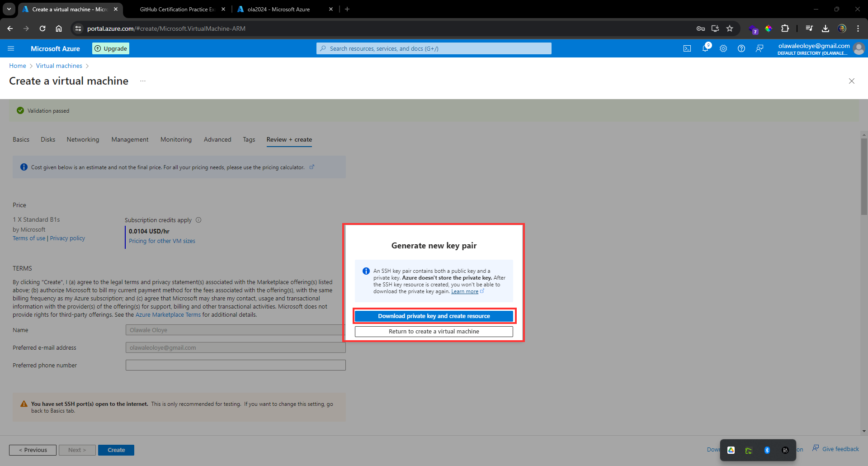Open the Azure portal hamburger menu

tap(11, 48)
